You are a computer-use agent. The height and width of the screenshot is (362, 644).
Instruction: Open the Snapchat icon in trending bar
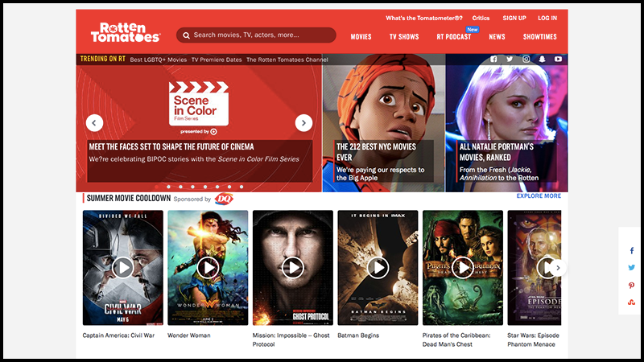542,59
